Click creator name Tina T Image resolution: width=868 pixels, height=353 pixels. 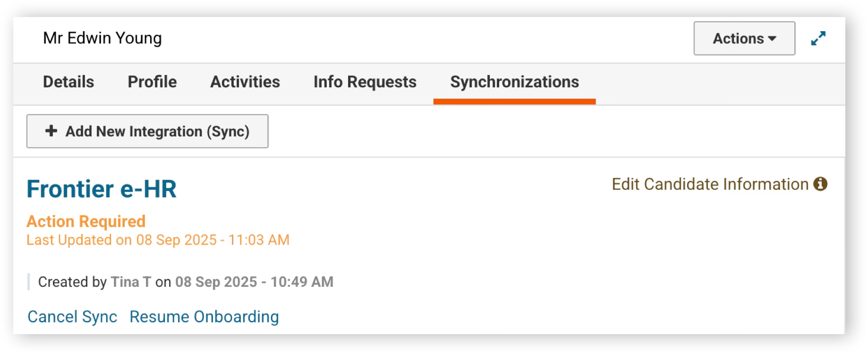pyautogui.click(x=131, y=282)
